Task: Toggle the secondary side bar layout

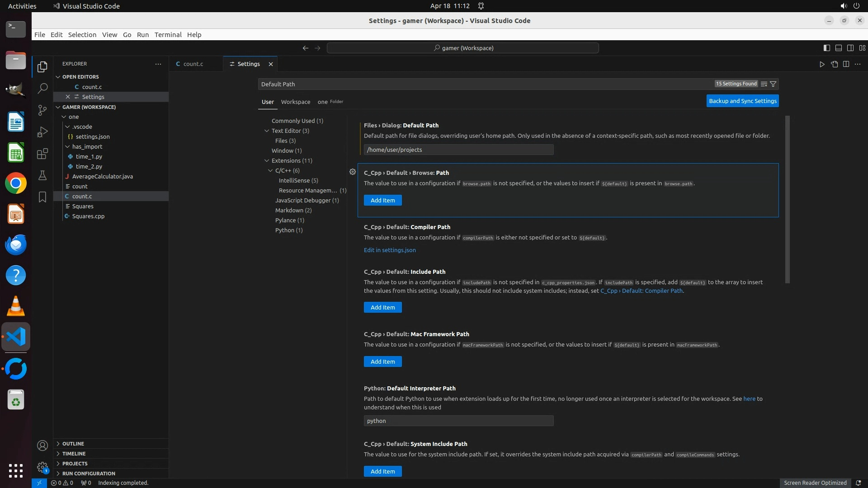Action: 850,48
